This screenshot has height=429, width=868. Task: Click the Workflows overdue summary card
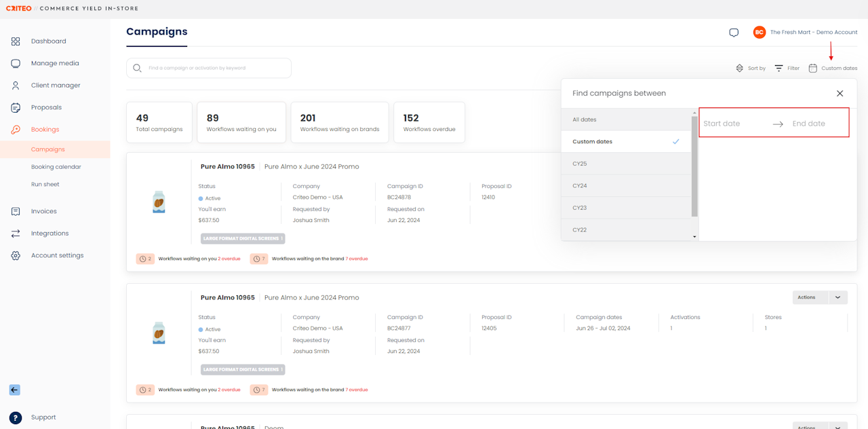pyautogui.click(x=429, y=122)
